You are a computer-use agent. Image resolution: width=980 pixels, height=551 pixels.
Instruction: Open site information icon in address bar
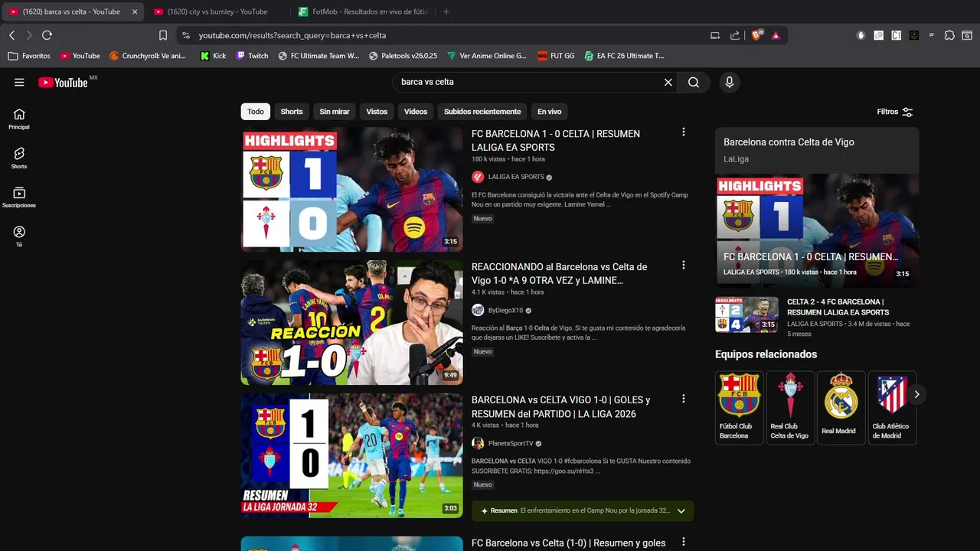coord(185,35)
